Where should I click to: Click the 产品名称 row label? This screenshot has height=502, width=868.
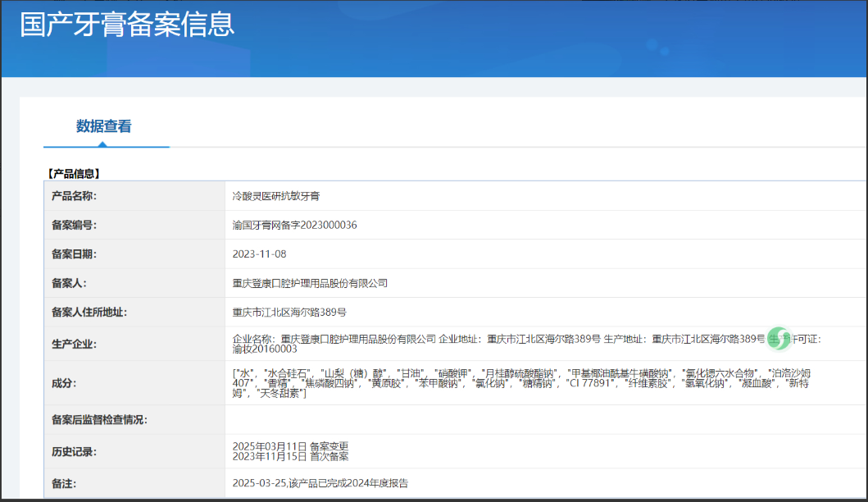[75, 196]
